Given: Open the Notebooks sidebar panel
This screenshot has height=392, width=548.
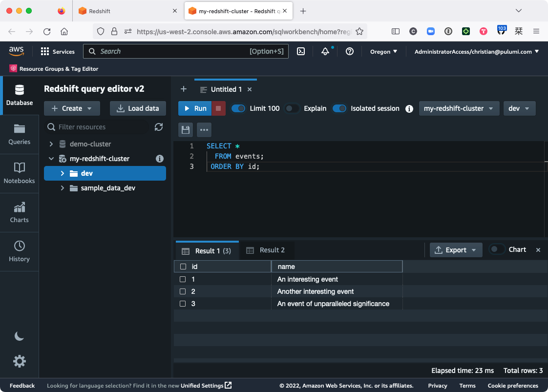Looking at the screenshot, I should tap(19, 174).
